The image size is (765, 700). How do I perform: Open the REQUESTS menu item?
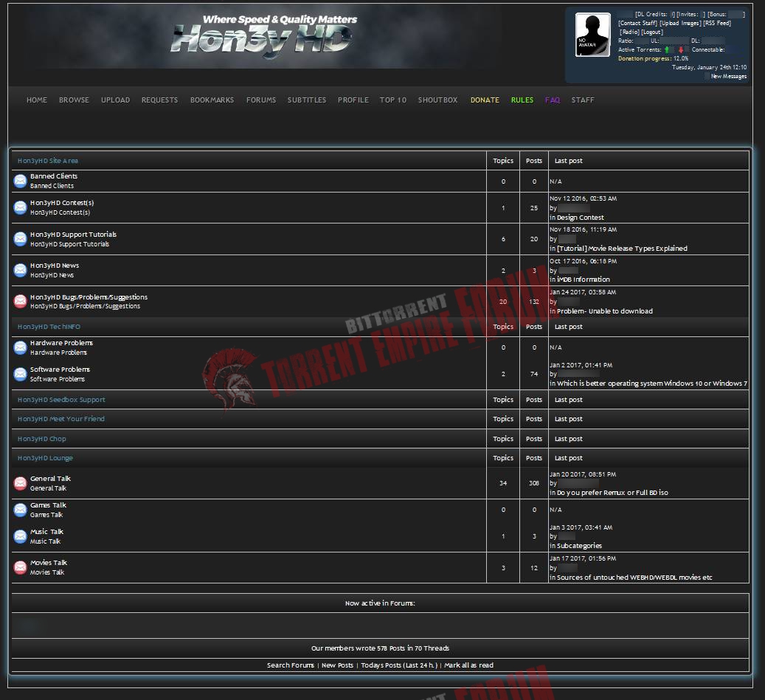160,100
